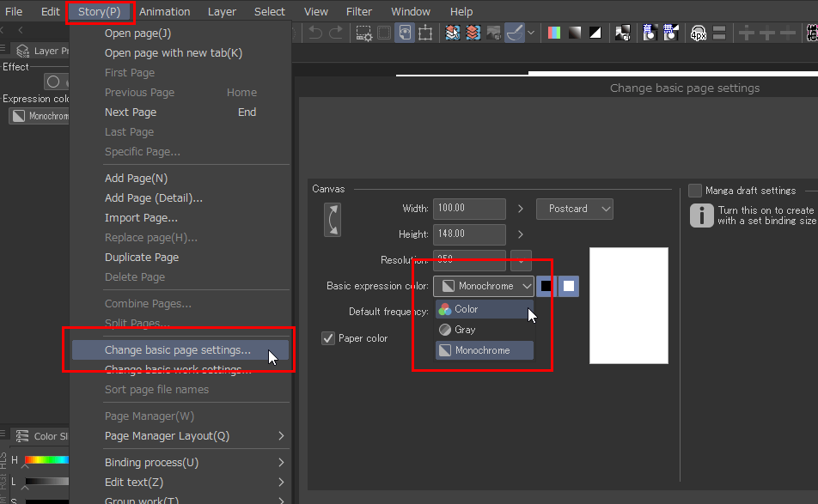Open the Layer Property panel hamburger menu
Viewport: 818px width, 504px height.
click(x=3, y=48)
